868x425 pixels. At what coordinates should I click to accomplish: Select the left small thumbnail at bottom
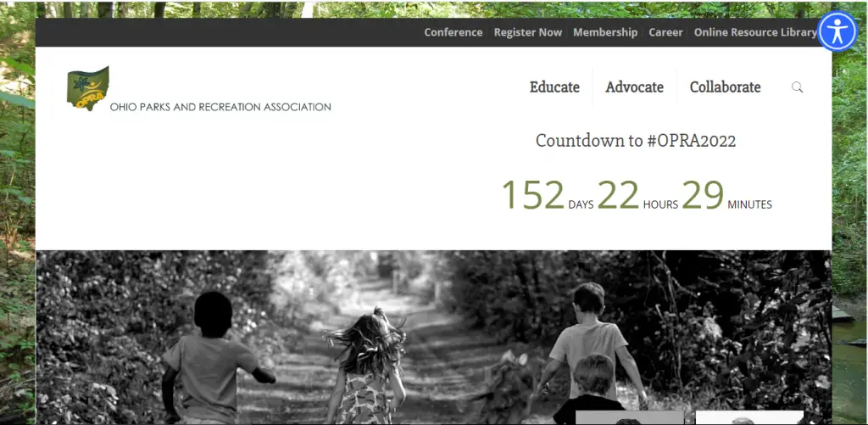click(630, 418)
